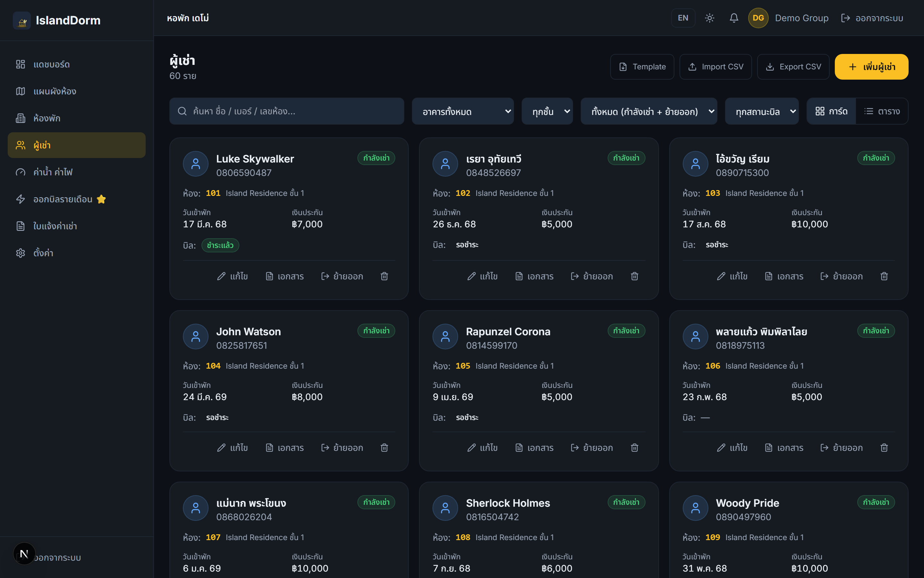
Task: Move out John Watson
Action: [x=342, y=448]
